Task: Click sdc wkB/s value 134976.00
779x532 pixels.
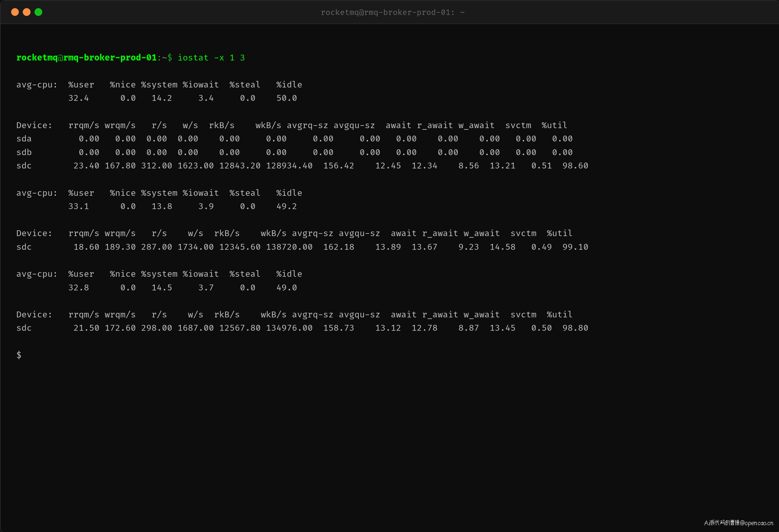Action: (289, 328)
